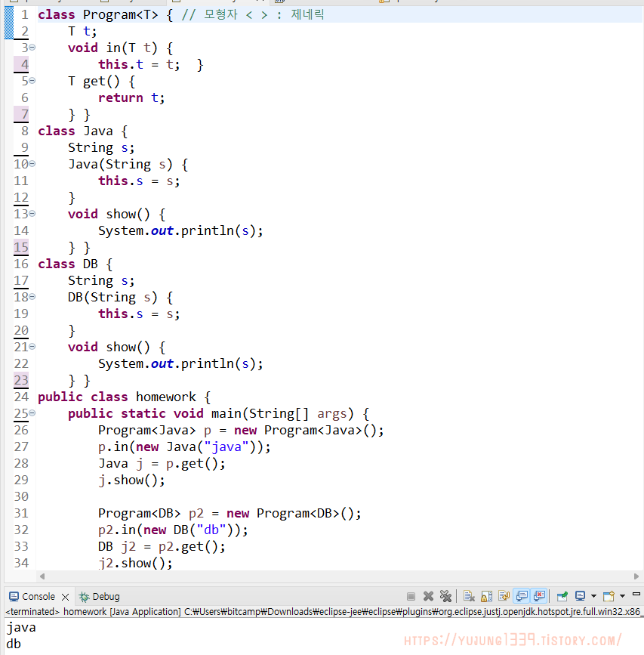Toggle Show Console on standard error change
This screenshot has width=644, height=655.
click(540, 596)
